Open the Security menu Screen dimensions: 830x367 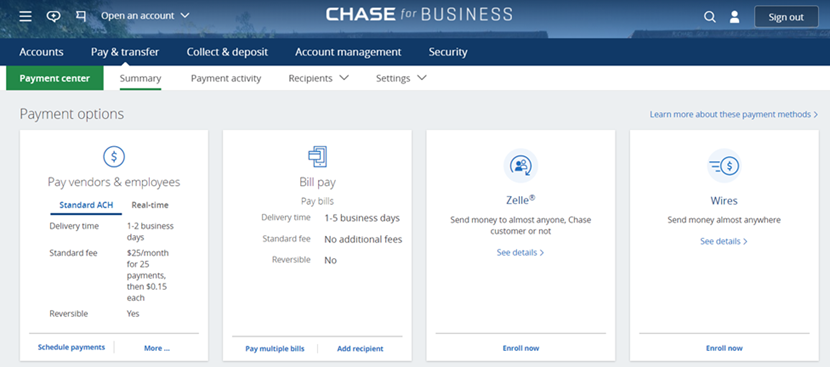(x=448, y=52)
